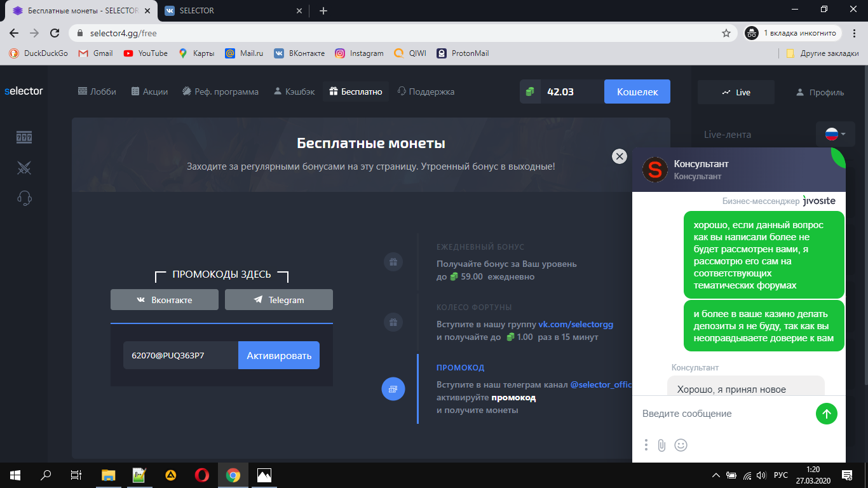This screenshot has width=868, height=488.
Task: Click the Telegram promo codes button
Action: [279, 300]
